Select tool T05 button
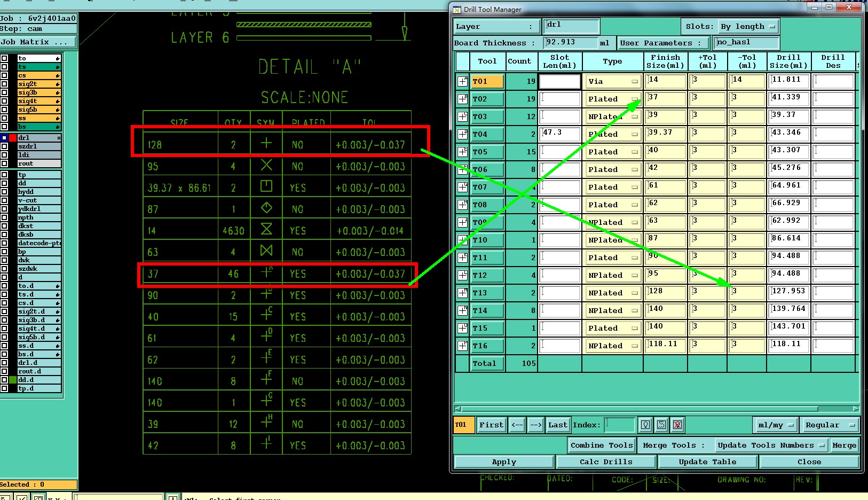Screen dimensions: 868x500 click(x=487, y=152)
